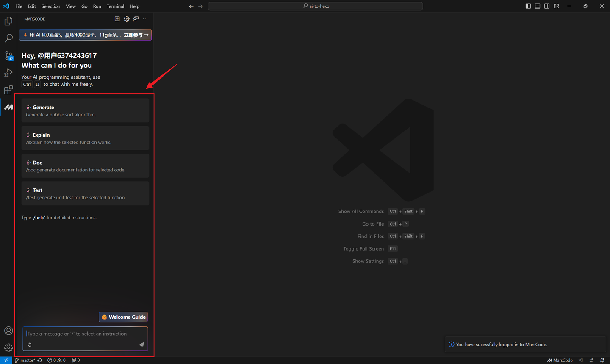
Task: Click the Test suggestion card
Action: pyautogui.click(x=85, y=193)
